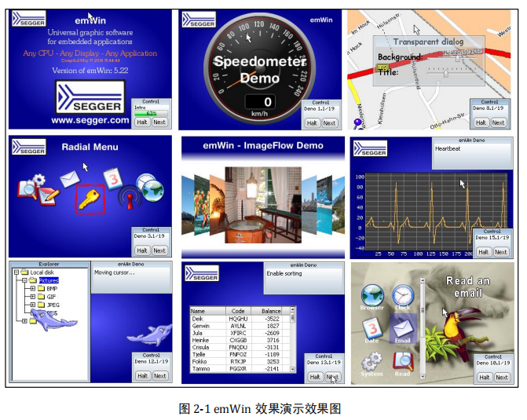This screenshot has height=420, width=527.
Task: Click list scrollbar down arrow beside Tammo row
Action: pos(292,369)
